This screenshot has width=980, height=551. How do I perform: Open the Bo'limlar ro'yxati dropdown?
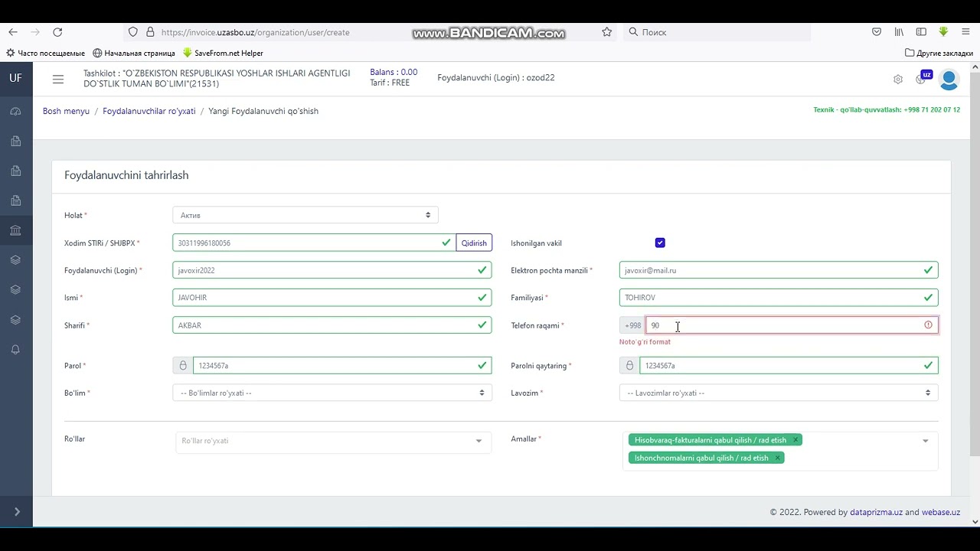[332, 393]
